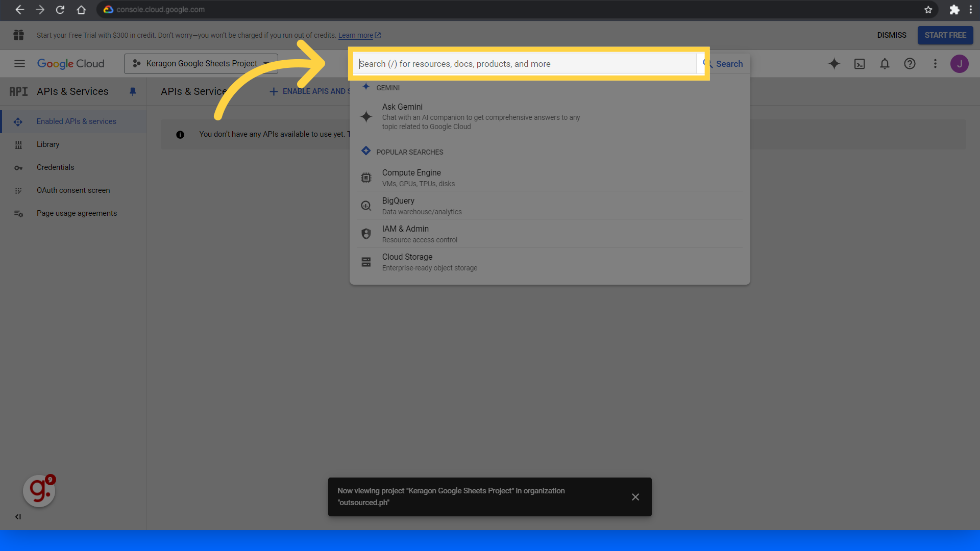Screen dimensions: 980x551
Task: Open the notifications bell
Action: [x=885, y=64]
